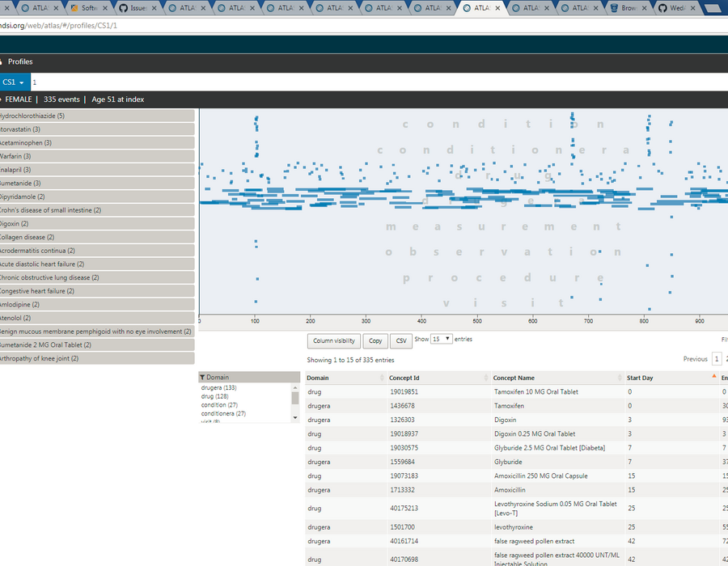Click the Concept Id column sort arrows

[x=486, y=378]
